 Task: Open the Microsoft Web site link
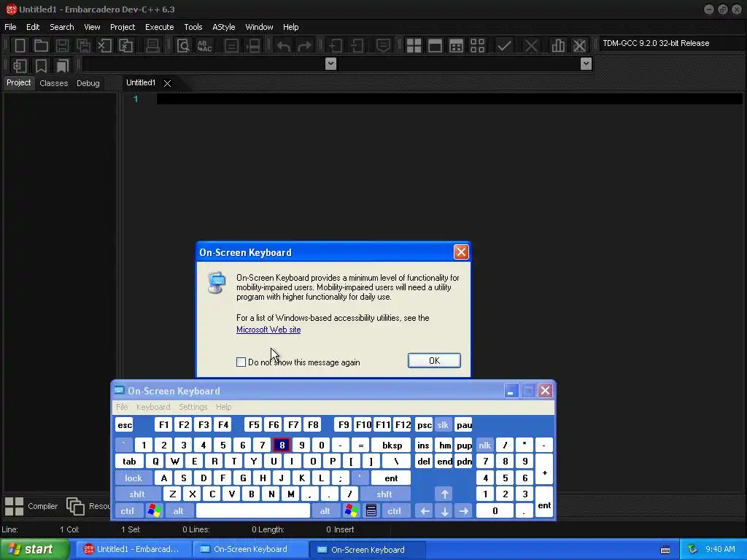pyautogui.click(x=268, y=330)
